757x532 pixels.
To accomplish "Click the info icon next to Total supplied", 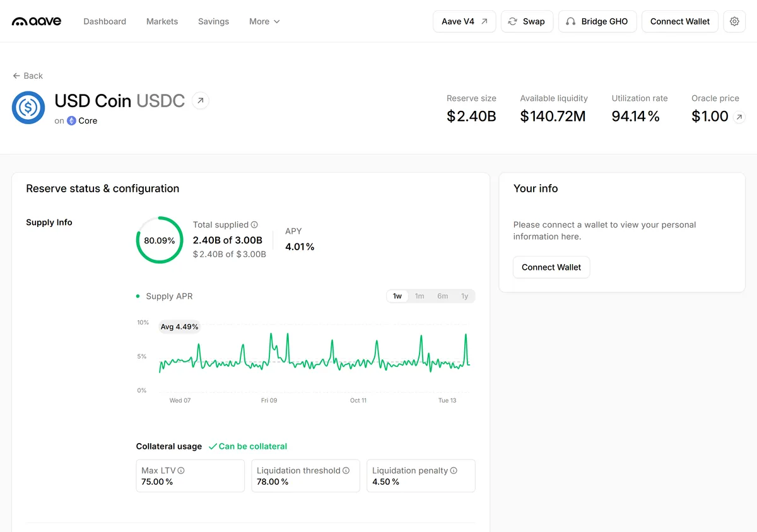I will [x=254, y=224].
